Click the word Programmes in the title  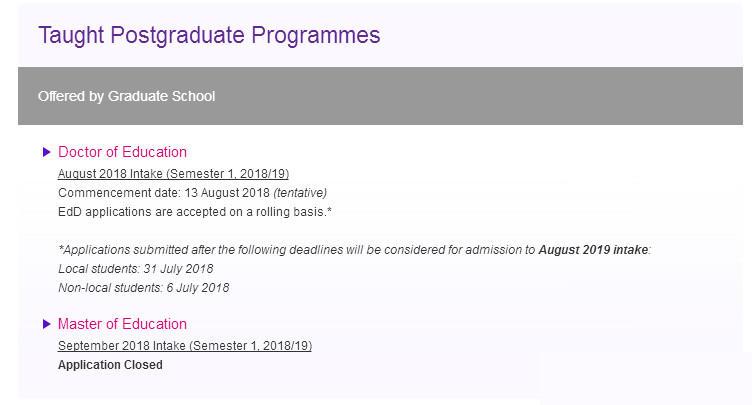click(x=316, y=35)
